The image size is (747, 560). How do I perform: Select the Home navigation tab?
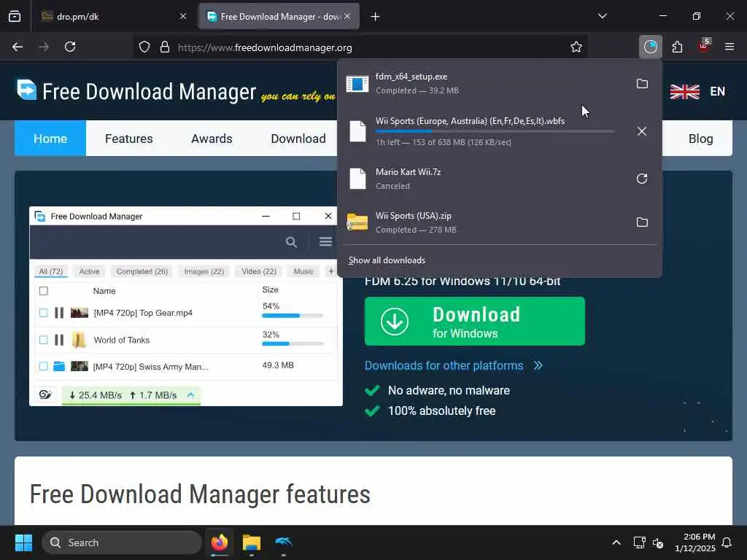(50, 139)
